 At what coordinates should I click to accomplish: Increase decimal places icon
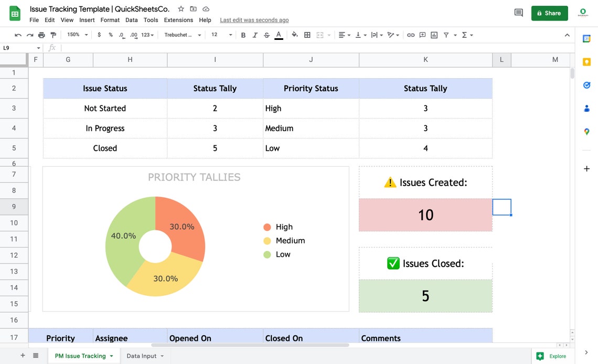[133, 35]
